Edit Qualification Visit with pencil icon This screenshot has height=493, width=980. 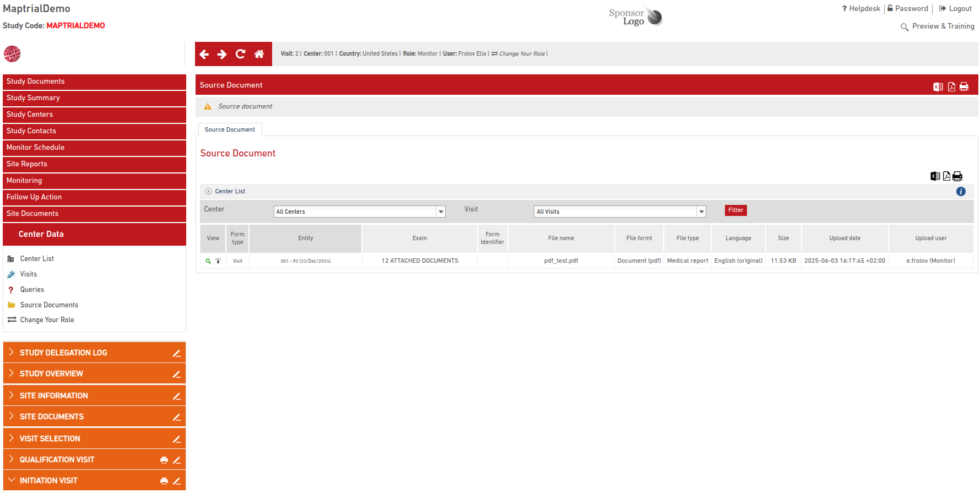coord(177,460)
